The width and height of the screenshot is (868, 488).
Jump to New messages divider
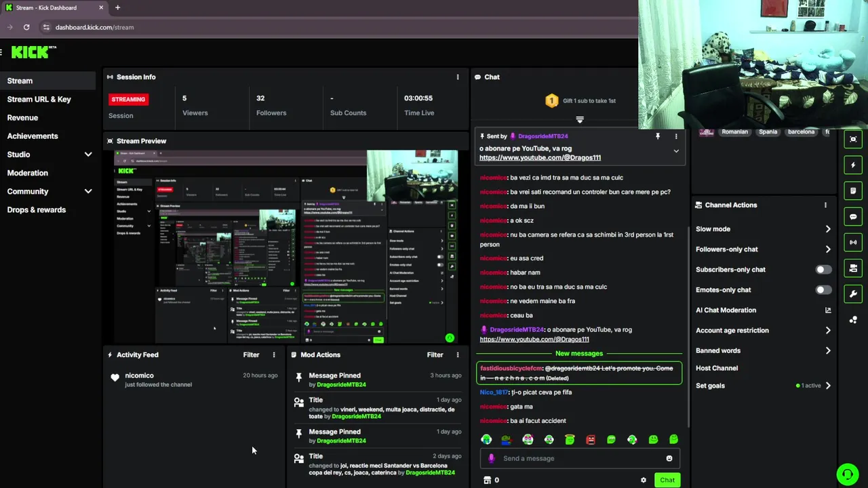point(579,353)
